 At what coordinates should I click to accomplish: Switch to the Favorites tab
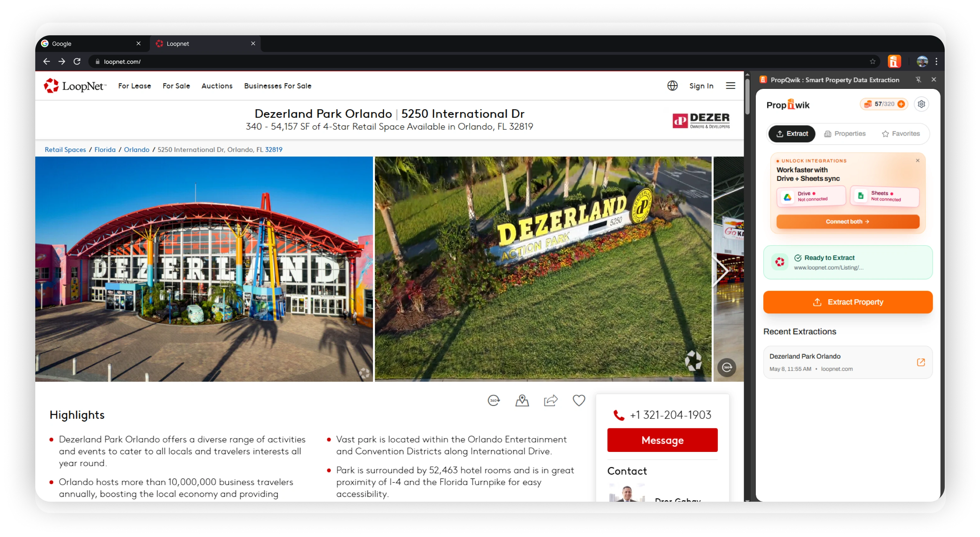tap(901, 134)
